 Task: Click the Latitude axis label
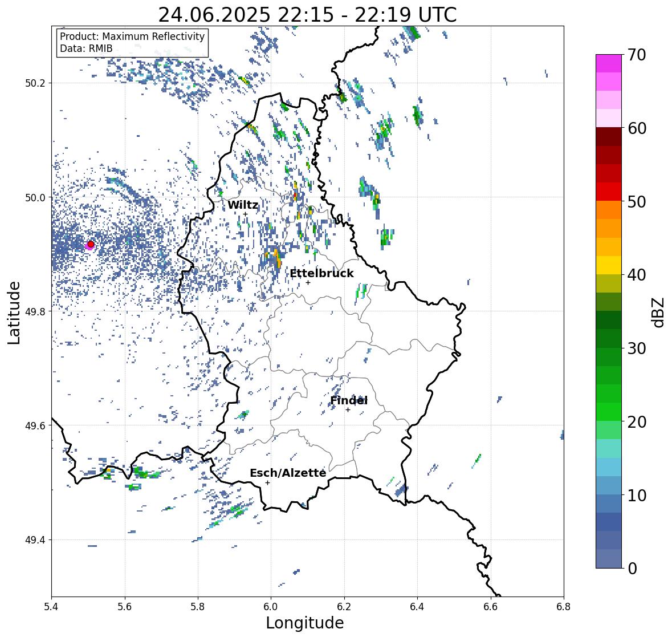click(14, 313)
